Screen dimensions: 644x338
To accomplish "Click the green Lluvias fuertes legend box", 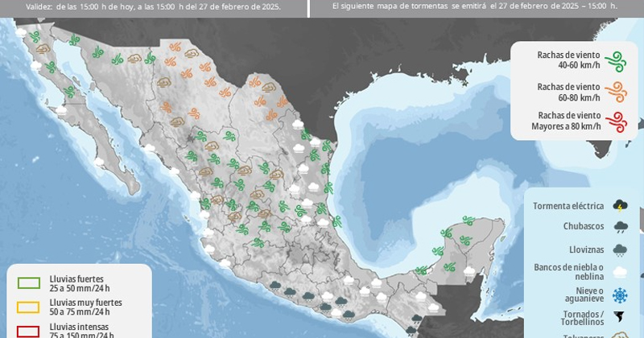I will click(x=30, y=282).
